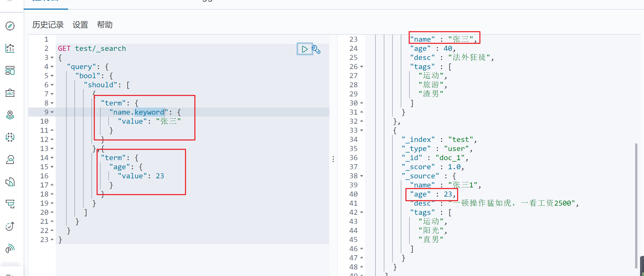Collapse the "query" block at editor line 4
Viewport: 644px width, 276px height.
point(52,67)
